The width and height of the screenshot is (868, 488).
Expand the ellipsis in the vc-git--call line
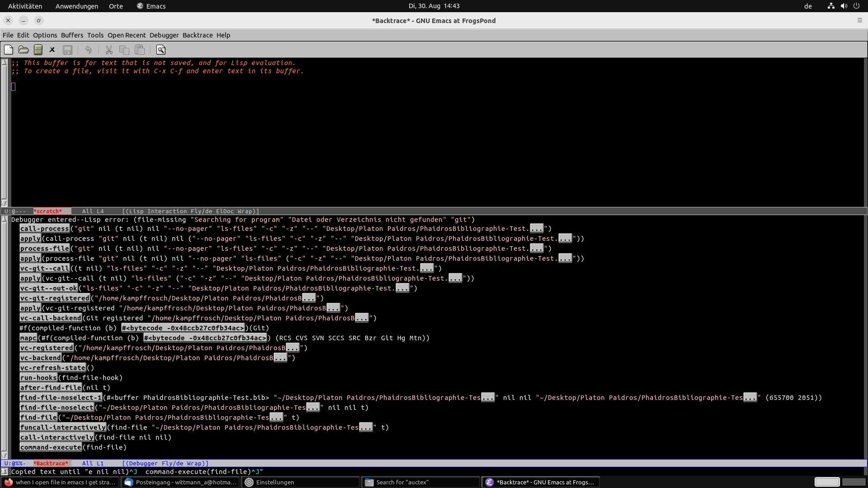pyautogui.click(x=427, y=268)
